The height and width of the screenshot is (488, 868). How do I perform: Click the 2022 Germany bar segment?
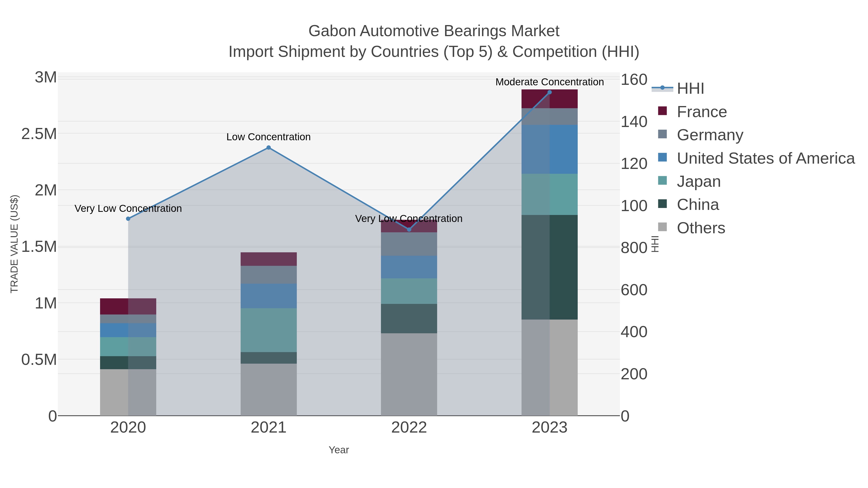(409, 244)
